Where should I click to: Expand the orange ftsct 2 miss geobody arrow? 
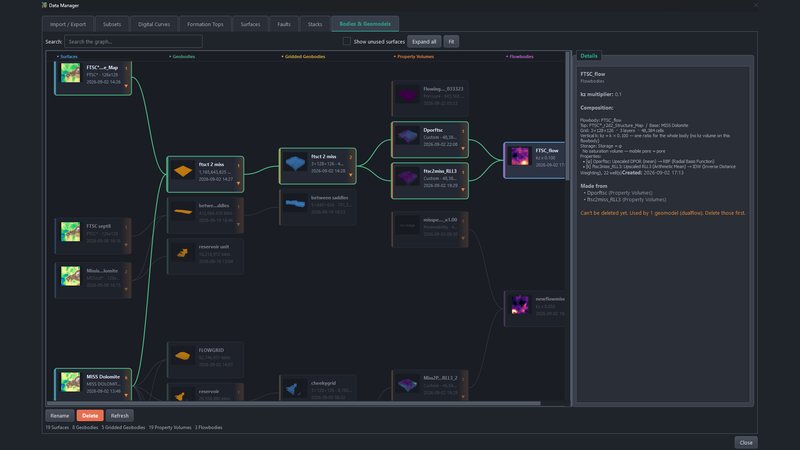(x=238, y=183)
